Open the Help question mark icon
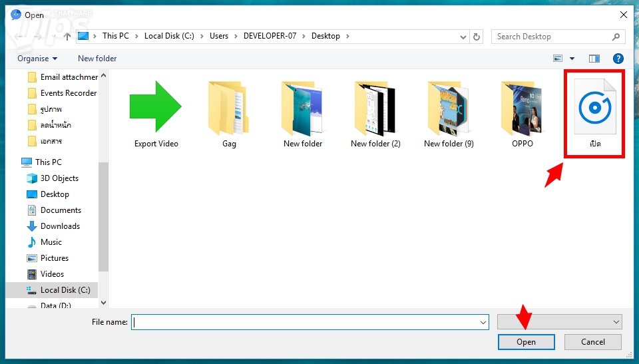The width and height of the screenshot is (639, 364). 618,59
